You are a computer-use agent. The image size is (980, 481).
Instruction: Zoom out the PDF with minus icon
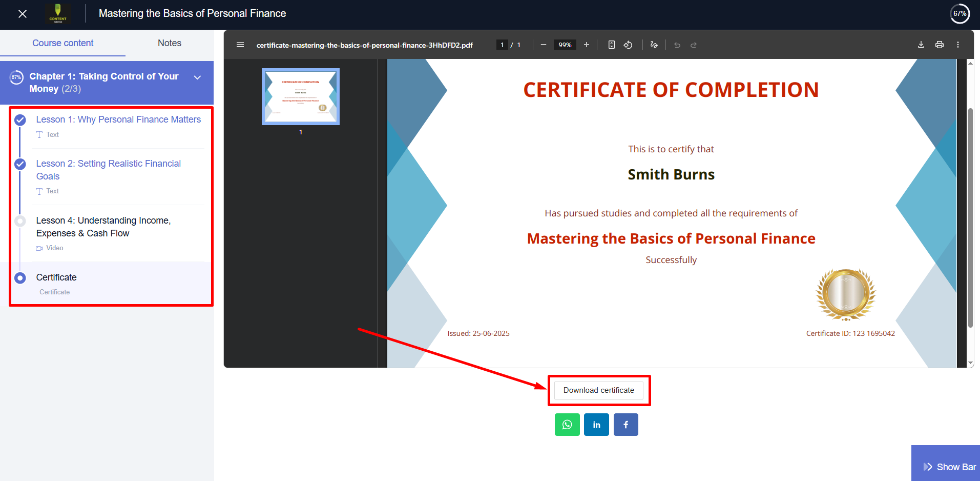[x=543, y=45]
